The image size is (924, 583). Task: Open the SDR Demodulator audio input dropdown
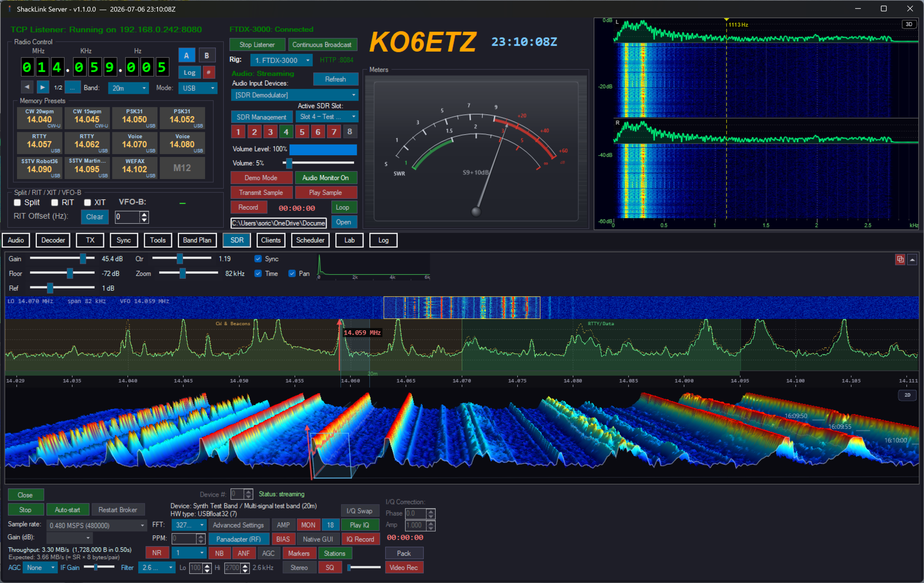[295, 95]
